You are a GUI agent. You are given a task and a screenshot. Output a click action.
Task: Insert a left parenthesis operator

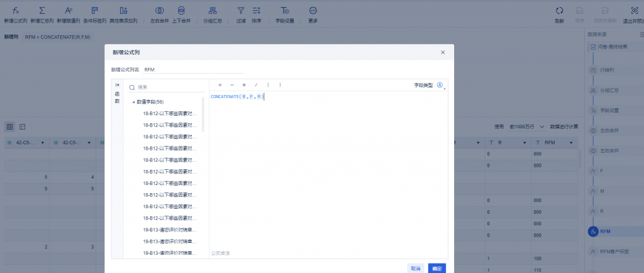point(268,85)
